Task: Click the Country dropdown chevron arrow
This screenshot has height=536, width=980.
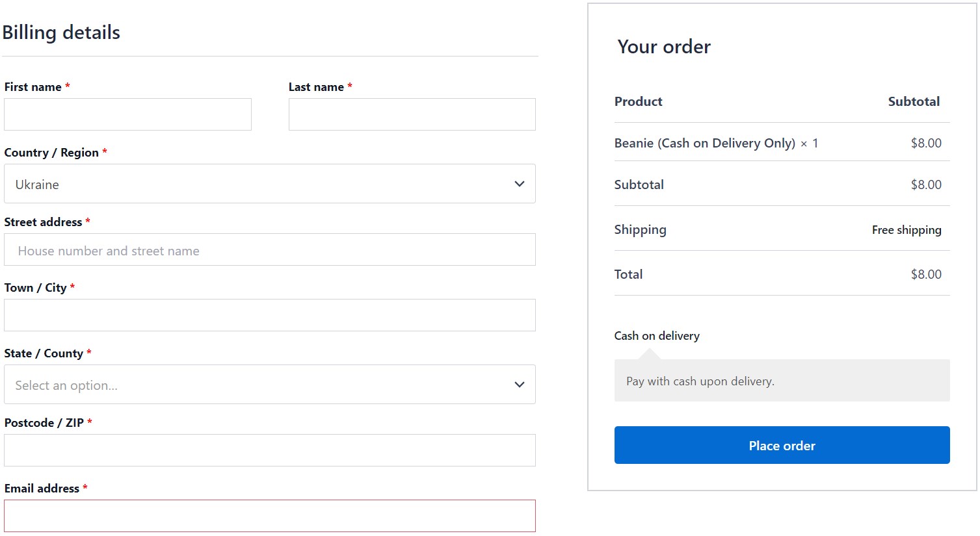Action: point(519,184)
